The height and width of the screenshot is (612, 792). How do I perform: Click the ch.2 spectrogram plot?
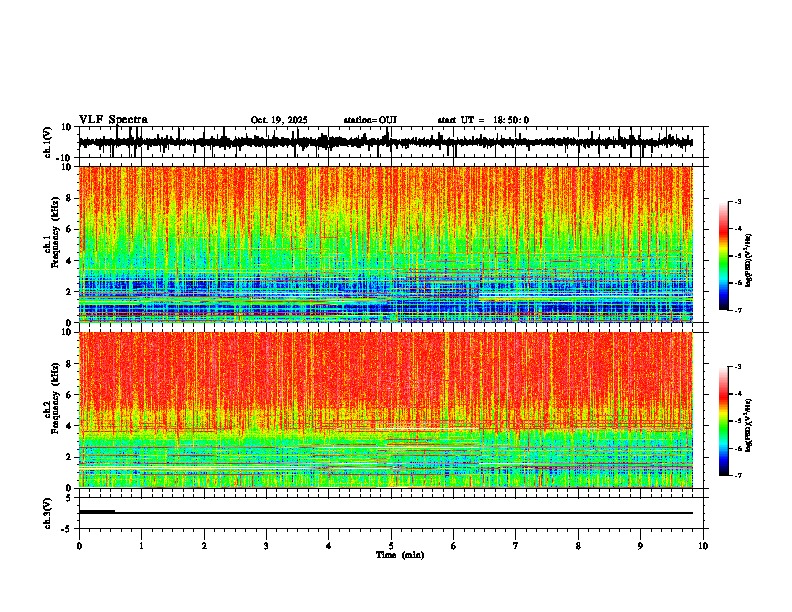(386, 410)
